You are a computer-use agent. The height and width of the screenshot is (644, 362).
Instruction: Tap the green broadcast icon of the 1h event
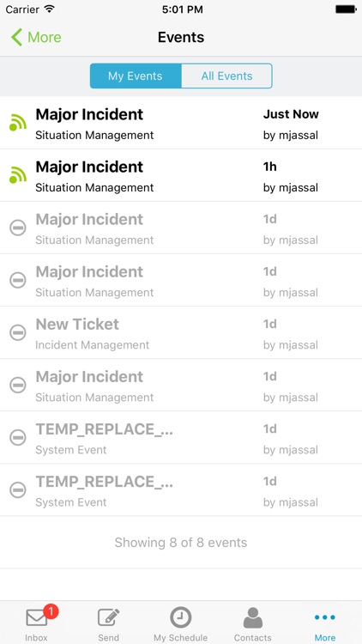click(x=18, y=175)
